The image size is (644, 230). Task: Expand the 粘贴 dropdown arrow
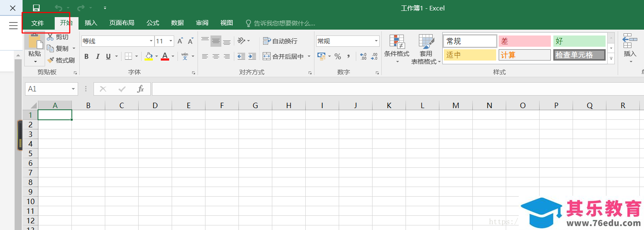[x=35, y=61]
